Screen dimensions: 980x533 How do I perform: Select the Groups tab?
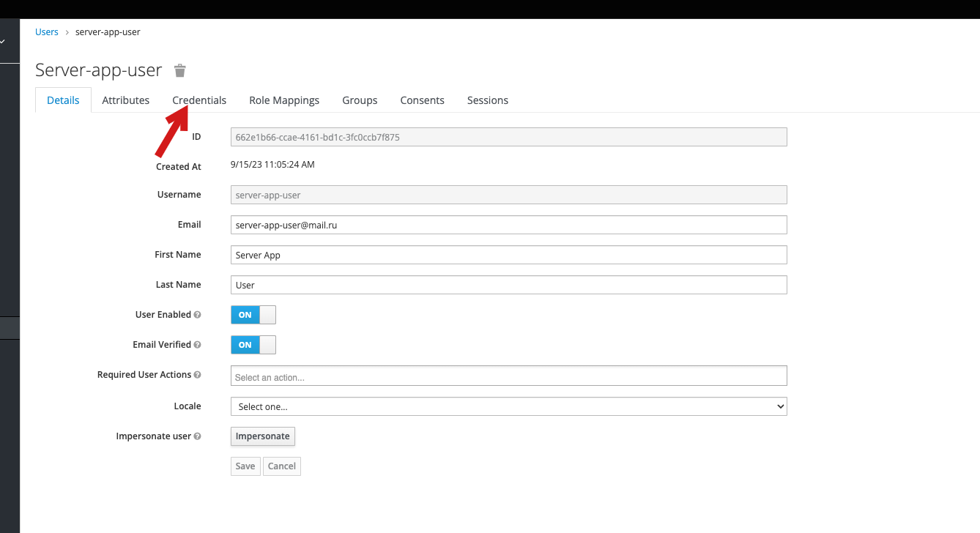point(360,100)
